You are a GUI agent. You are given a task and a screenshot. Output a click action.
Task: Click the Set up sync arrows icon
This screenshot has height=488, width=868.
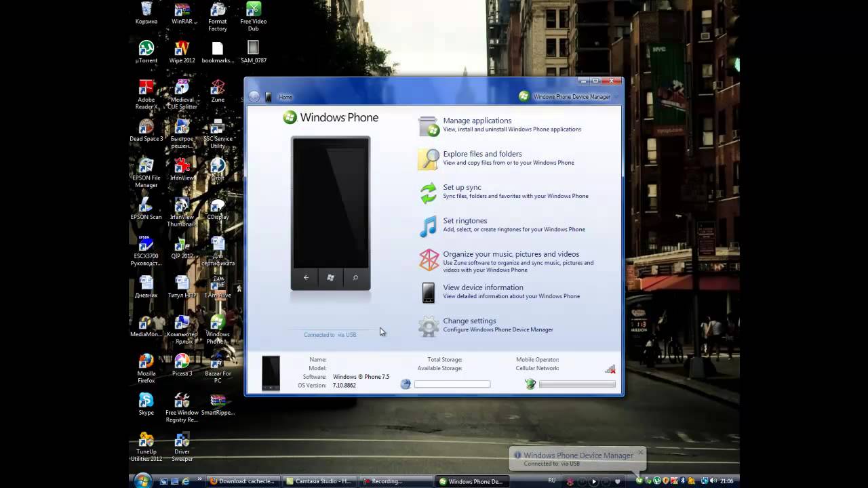tap(429, 193)
